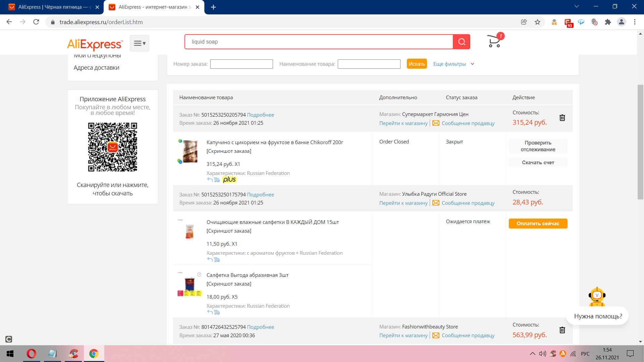Open the category hamburger menu
This screenshot has width=644, height=362.
pyautogui.click(x=140, y=43)
